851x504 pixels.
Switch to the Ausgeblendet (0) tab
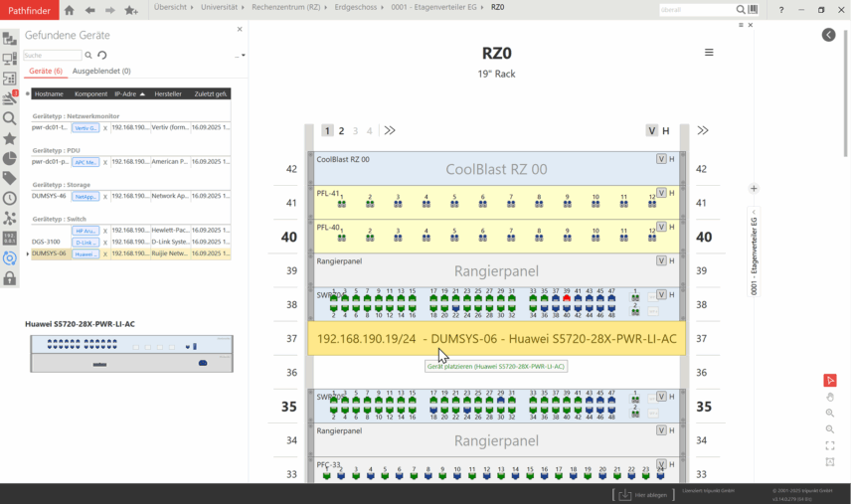pos(101,72)
